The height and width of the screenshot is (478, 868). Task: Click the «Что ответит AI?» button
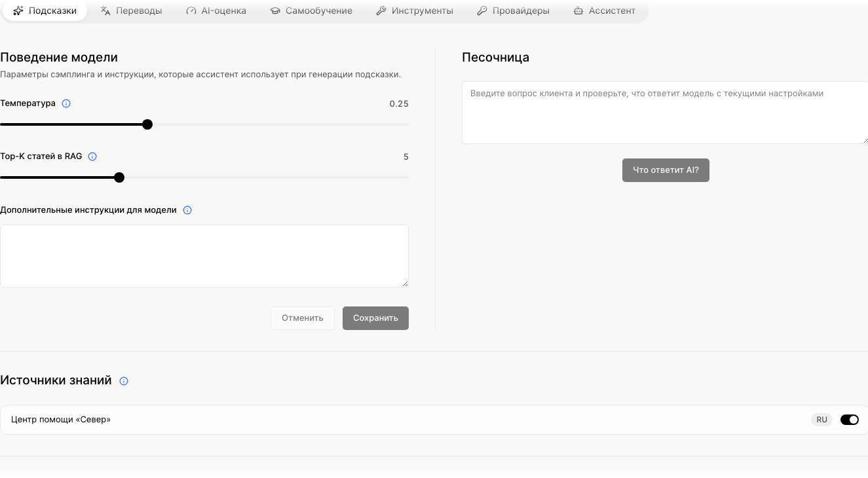(666, 170)
